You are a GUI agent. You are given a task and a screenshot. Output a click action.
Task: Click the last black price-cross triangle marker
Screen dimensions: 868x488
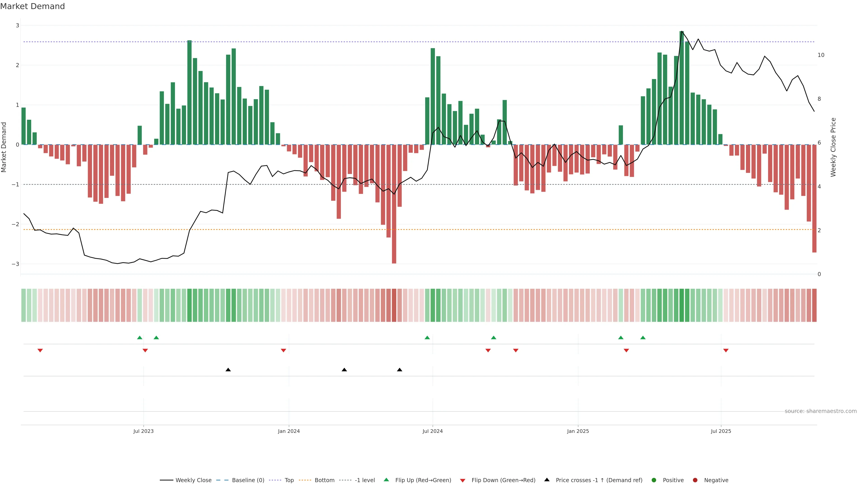coord(400,370)
